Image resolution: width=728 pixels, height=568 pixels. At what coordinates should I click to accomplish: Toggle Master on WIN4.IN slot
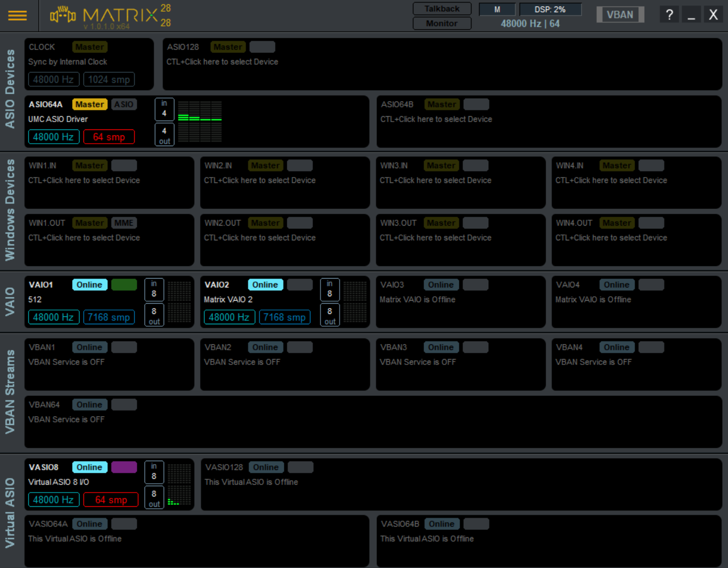617,166
